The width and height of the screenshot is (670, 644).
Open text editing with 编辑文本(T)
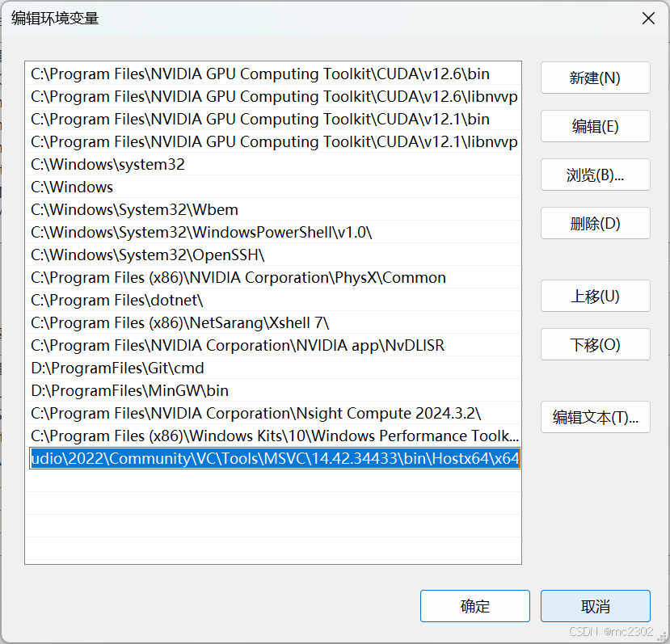(x=595, y=417)
